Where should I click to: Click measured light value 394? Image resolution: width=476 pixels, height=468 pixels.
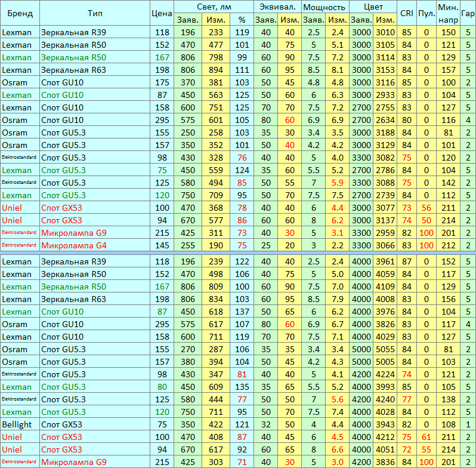point(216,362)
